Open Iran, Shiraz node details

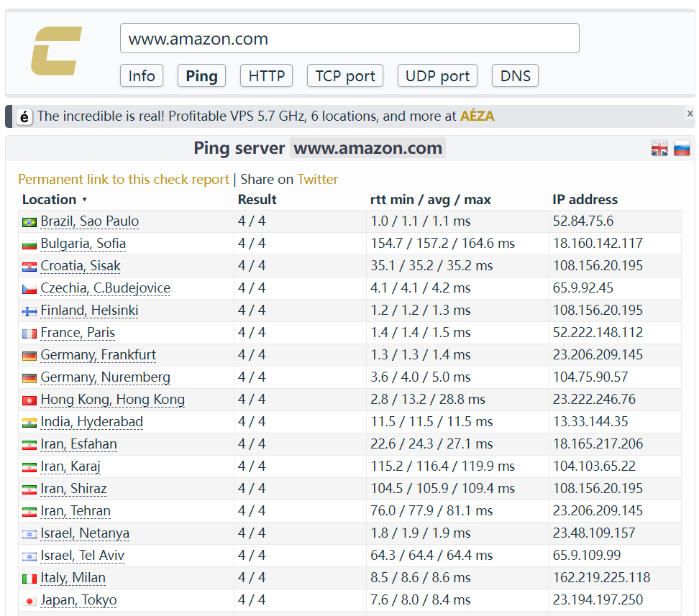coord(73,489)
